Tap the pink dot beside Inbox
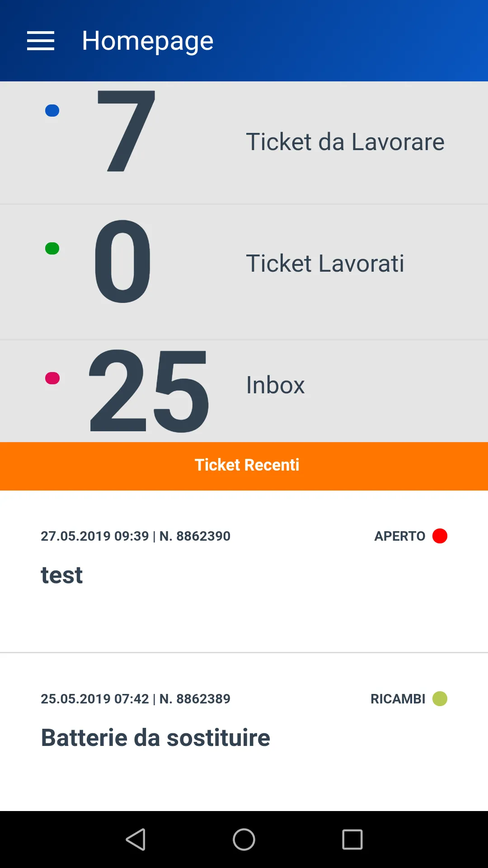Screen dimensions: 488x868 (x=52, y=378)
